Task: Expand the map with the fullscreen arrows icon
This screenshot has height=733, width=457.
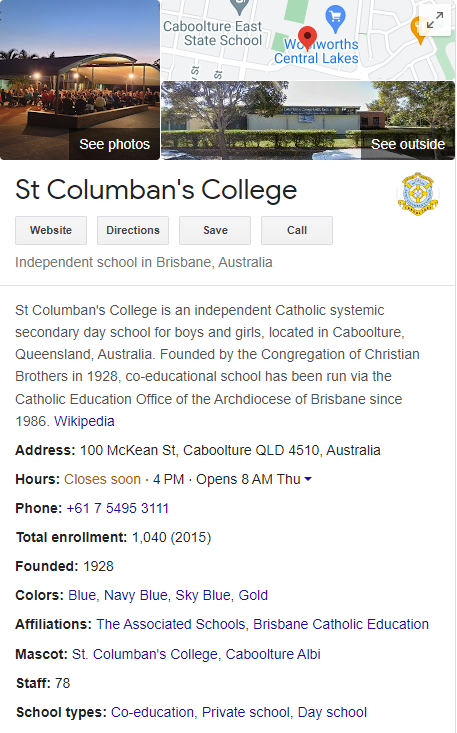Action: point(435,20)
